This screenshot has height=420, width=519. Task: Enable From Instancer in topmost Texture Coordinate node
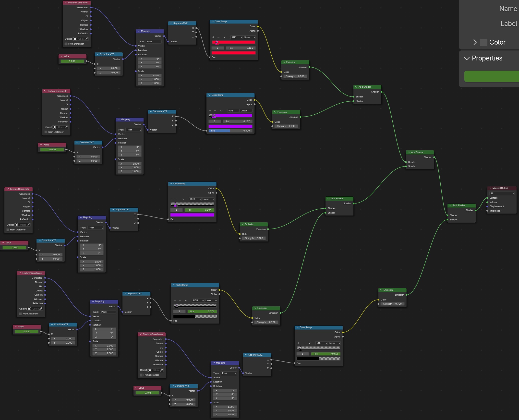point(66,44)
